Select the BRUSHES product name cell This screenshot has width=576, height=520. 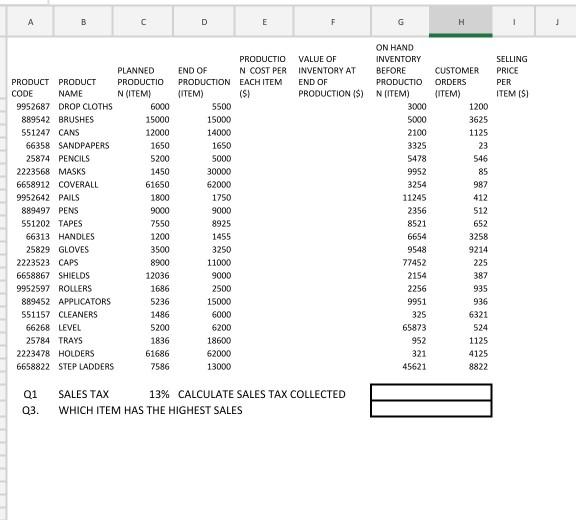(x=76, y=120)
